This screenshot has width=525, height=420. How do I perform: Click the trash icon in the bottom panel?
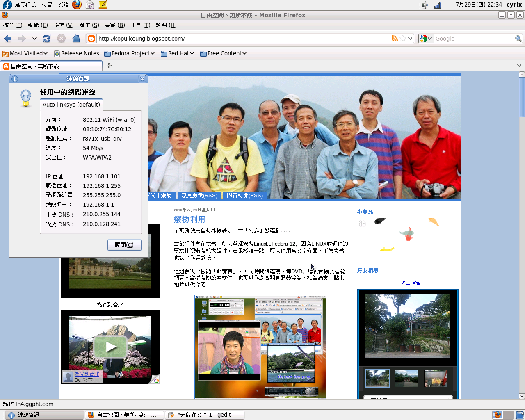coord(520,415)
